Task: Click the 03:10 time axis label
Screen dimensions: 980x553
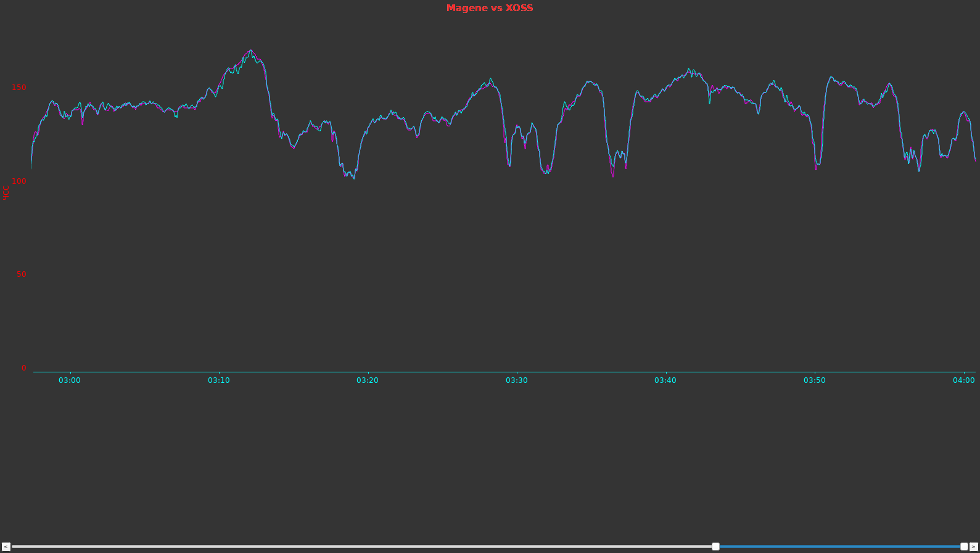Action: [x=218, y=380]
